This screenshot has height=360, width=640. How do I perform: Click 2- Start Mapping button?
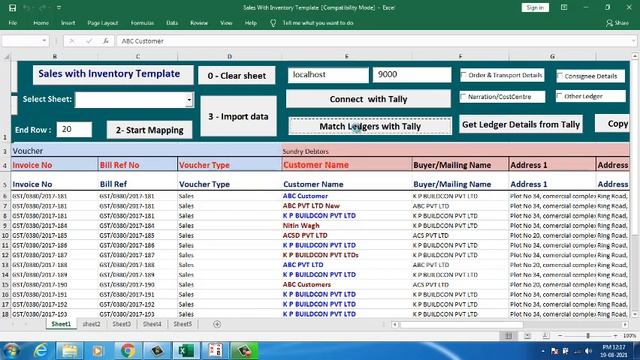pos(149,130)
